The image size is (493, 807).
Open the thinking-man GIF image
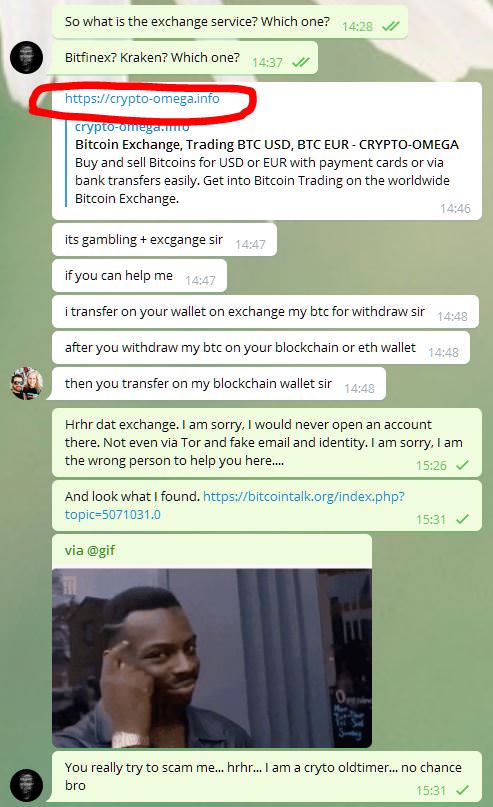coord(212,658)
